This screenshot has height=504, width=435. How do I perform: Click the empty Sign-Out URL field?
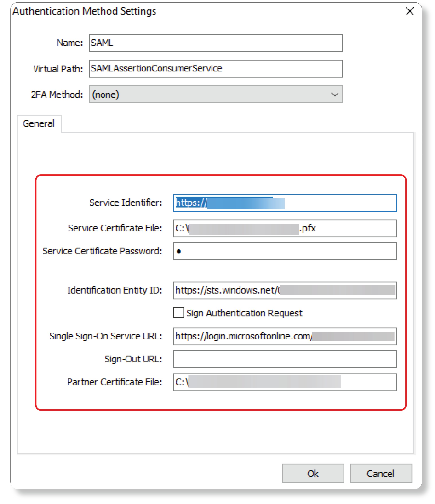(x=285, y=359)
